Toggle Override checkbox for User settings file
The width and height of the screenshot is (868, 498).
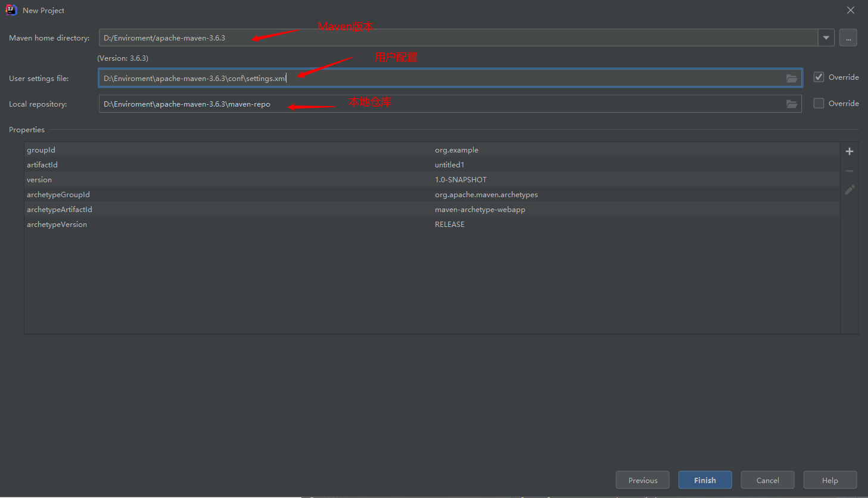(819, 77)
